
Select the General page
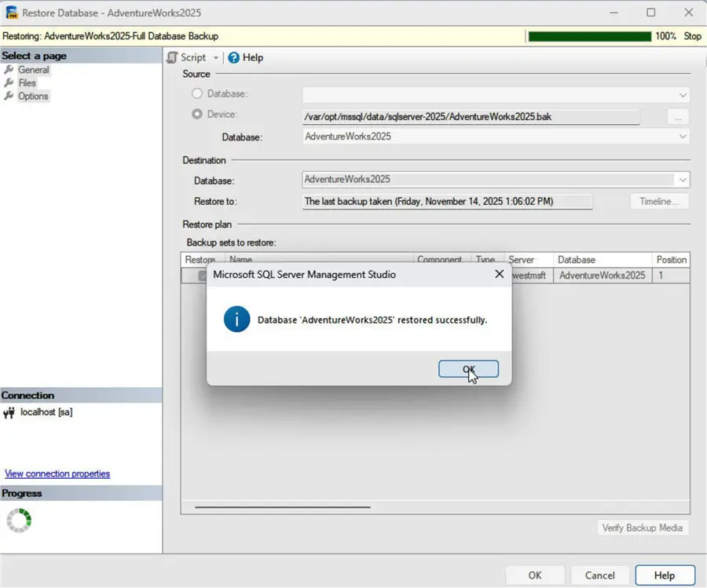coord(33,70)
